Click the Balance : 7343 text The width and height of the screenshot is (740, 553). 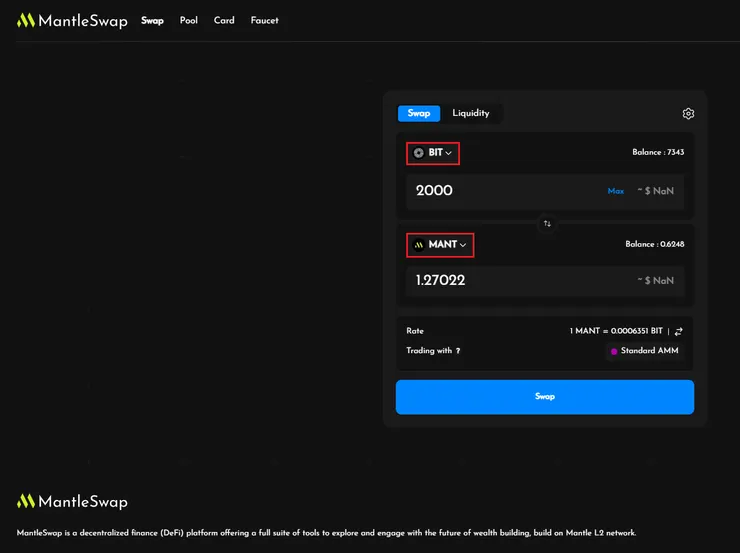pyautogui.click(x=658, y=152)
